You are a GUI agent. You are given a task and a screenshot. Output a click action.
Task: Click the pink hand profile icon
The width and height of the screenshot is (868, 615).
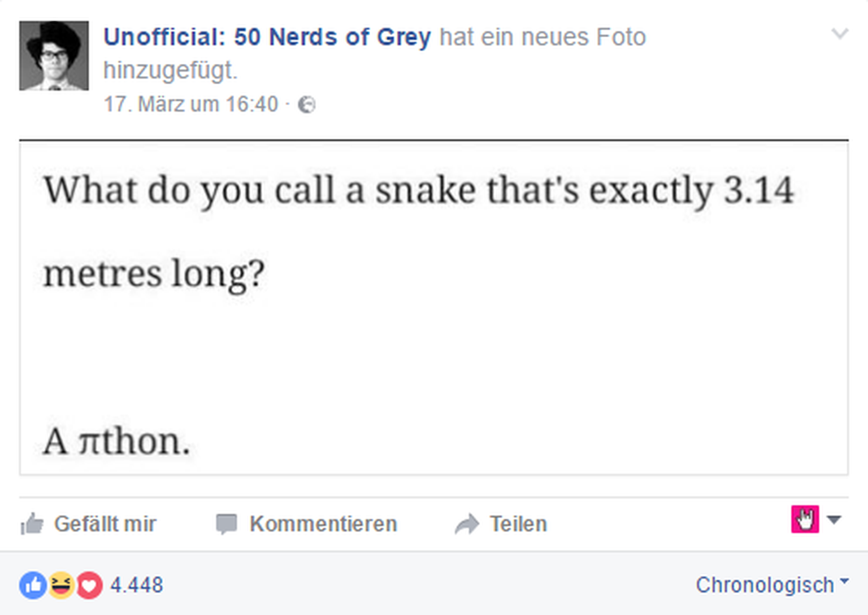[805, 519]
